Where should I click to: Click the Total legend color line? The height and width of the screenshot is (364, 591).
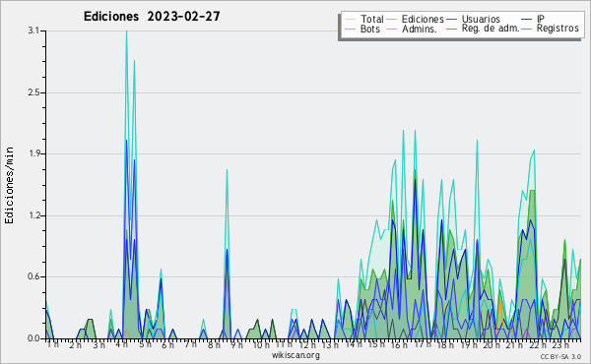[x=350, y=20]
